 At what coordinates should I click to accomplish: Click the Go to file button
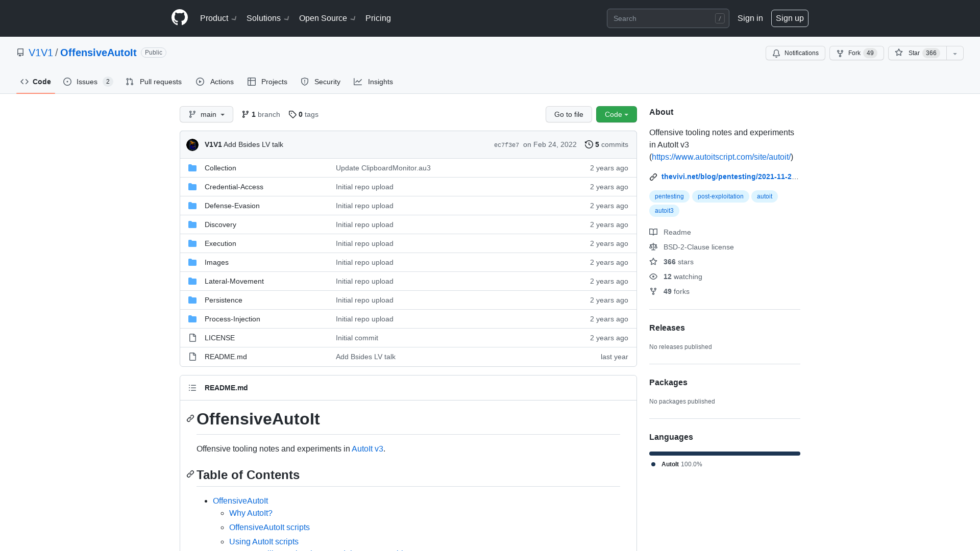click(x=569, y=114)
